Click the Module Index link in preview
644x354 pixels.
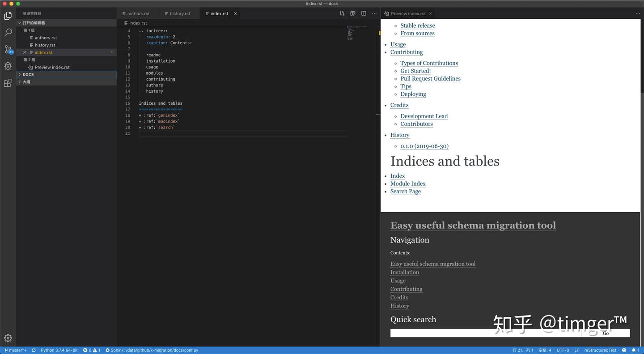pyautogui.click(x=408, y=183)
